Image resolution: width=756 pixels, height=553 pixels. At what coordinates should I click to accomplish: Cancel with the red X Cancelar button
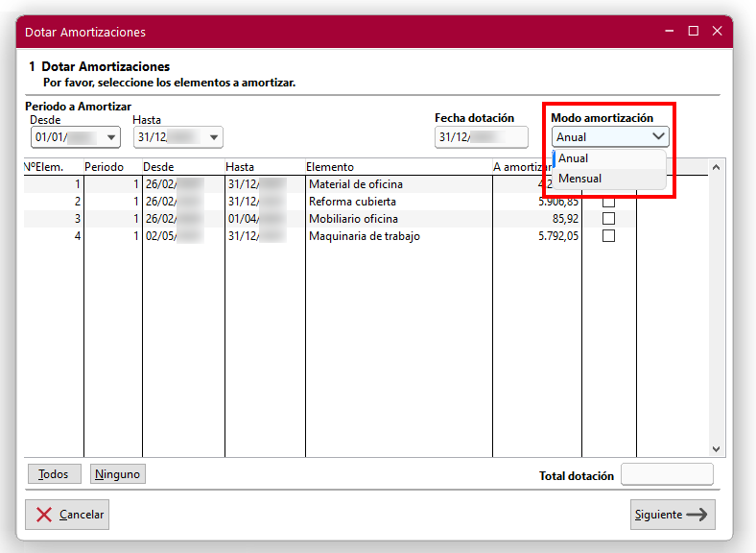(68, 515)
